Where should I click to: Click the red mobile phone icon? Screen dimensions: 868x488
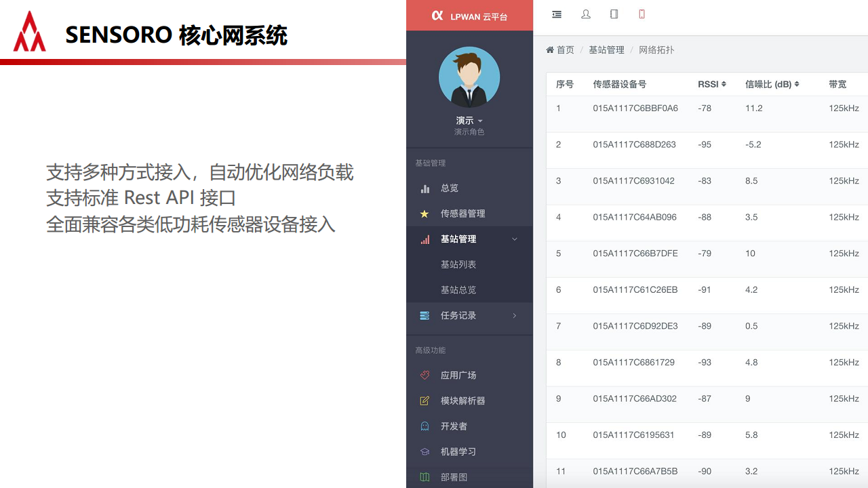642,14
